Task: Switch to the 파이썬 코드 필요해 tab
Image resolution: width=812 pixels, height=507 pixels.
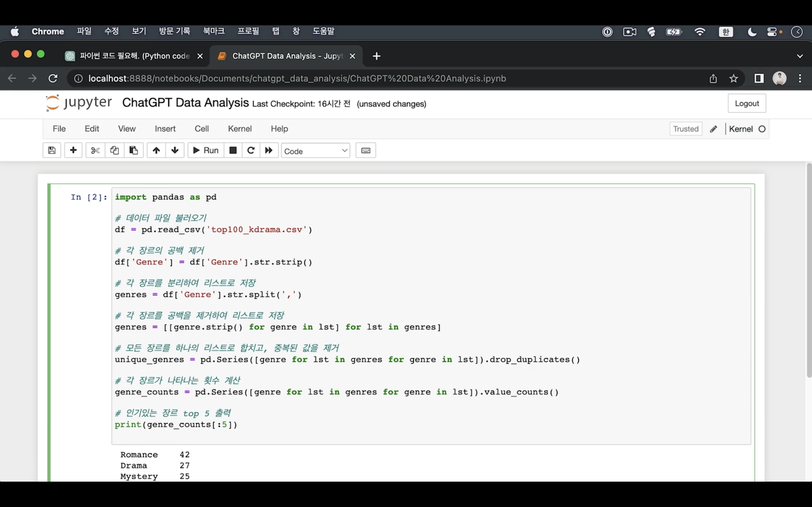Action: click(x=134, y=56)
